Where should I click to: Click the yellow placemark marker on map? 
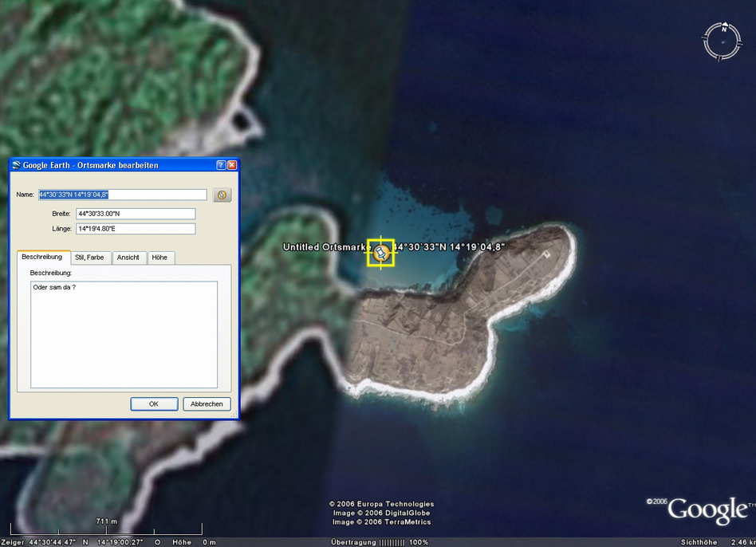380,253
